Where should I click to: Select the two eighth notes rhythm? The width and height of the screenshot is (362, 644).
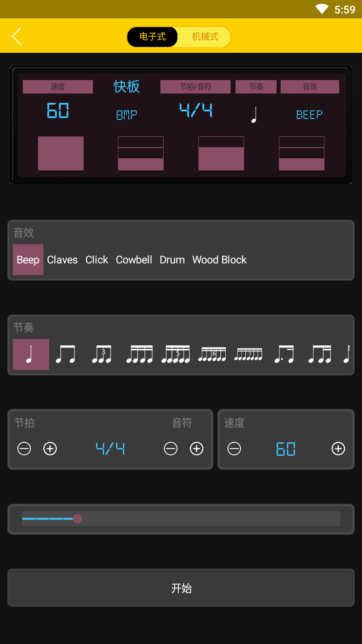pos(65,354)
